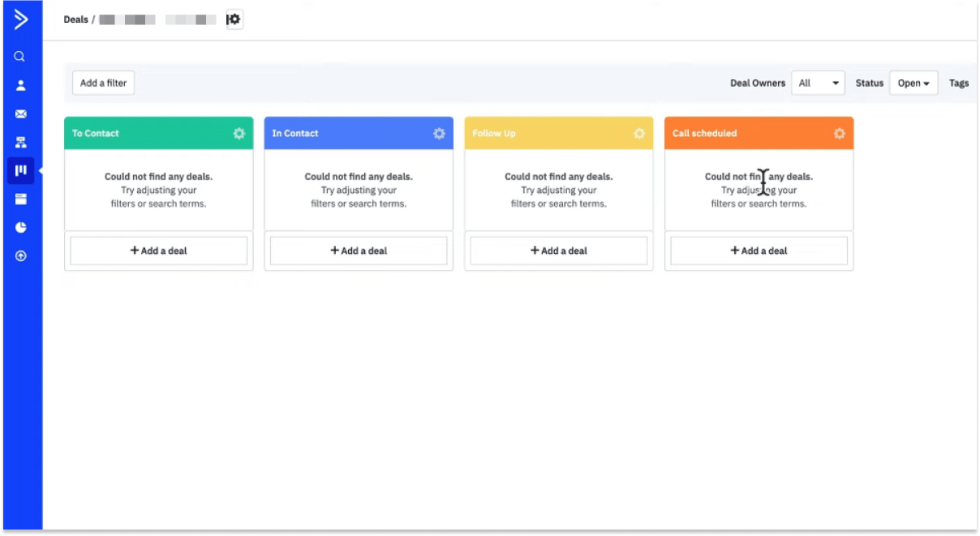
Task: Expand the Status Open dropdown
Action: coord(913,82)
